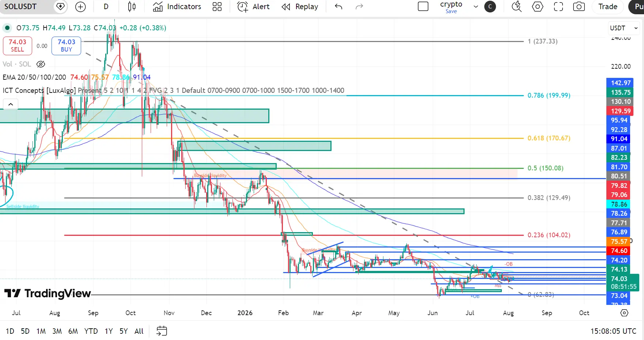Open indicator templates grid icon
Image resolution: width=644 pixels, height=340 pixels.
(x=217, y=7)
